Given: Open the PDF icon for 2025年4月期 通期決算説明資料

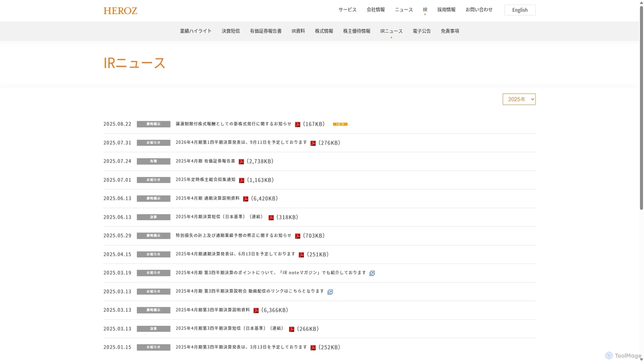Looking at the screenshot, I should [x=246, y=199].
